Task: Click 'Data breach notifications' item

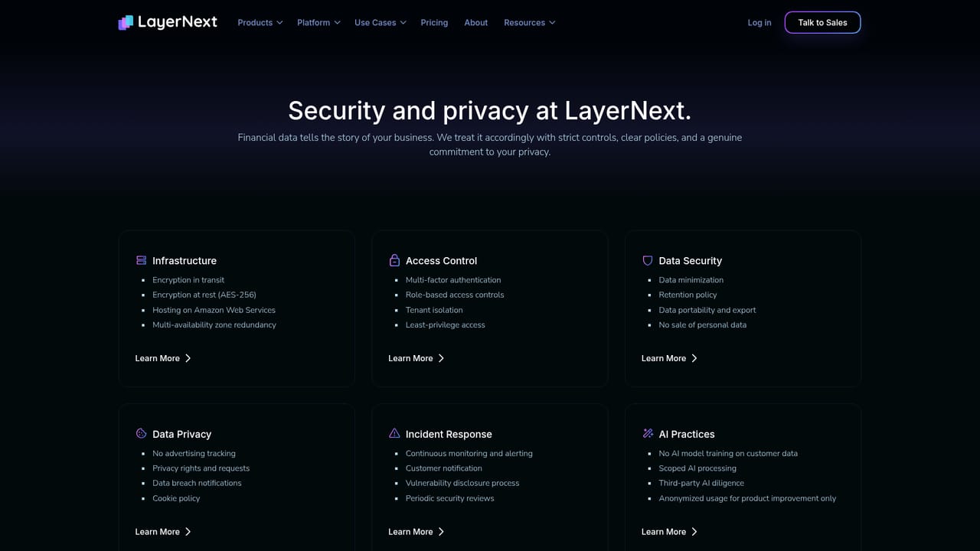Action: [197, 483]
